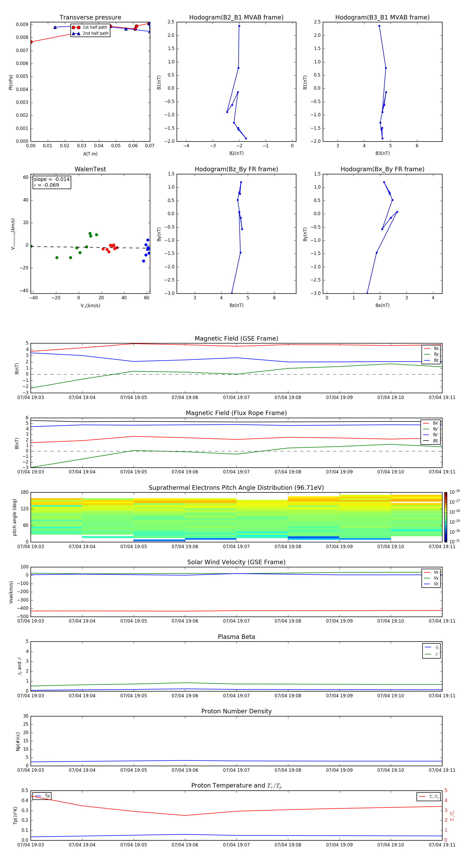Click the 'Bz' legend entry in GSE plot
This screenshot has height=868, width=473.
(x=431, y=360)
